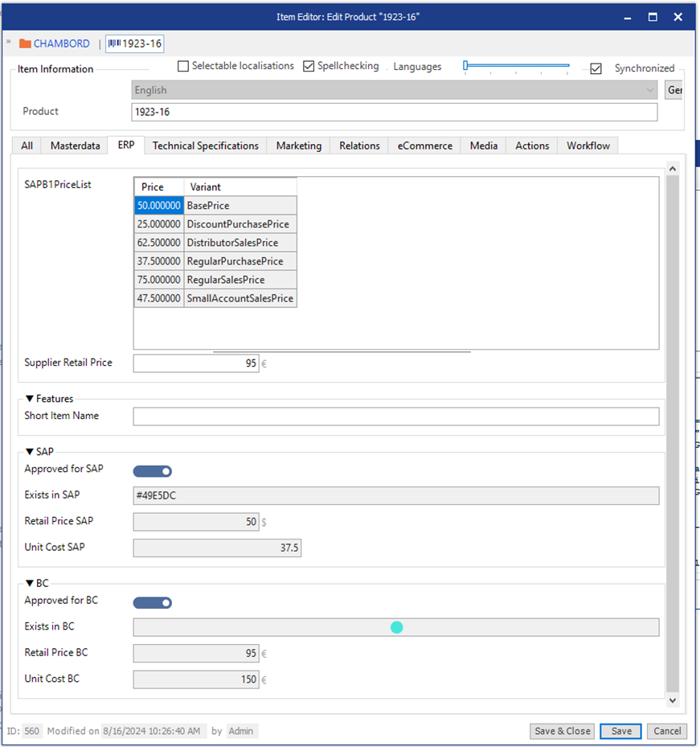This screenshot has height=747, width=700.
Task: Switch to the Masterdata tab
Action: tap(76, 146)
